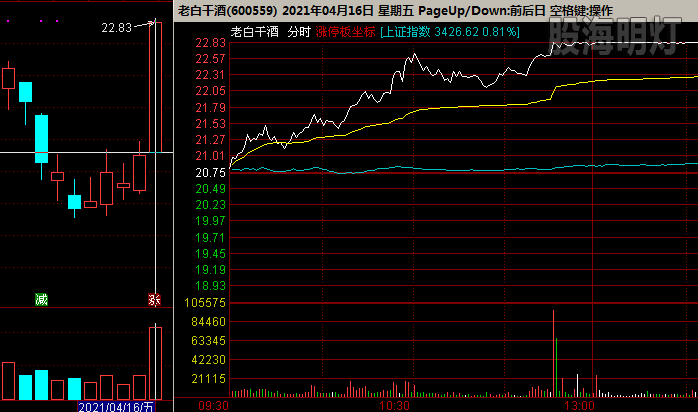Click the 42230 volume axis value
This screenshot has width=698, height=412.
[x=208, y=359]
